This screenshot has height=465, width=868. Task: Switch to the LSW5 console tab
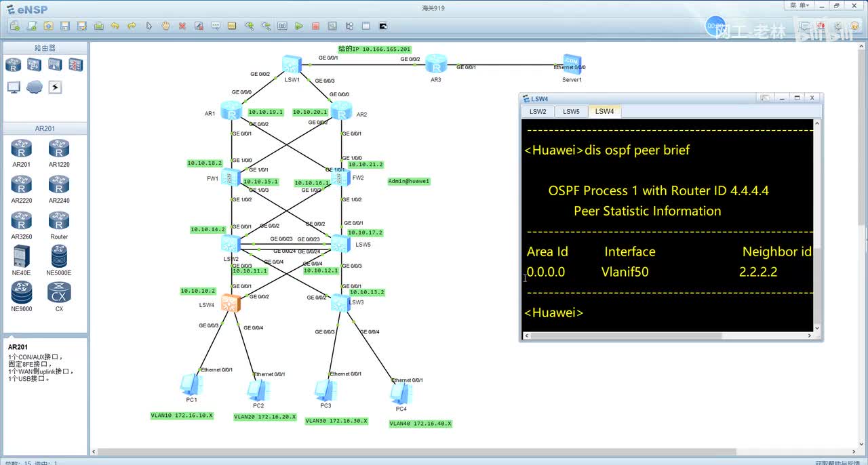(571, 111)
